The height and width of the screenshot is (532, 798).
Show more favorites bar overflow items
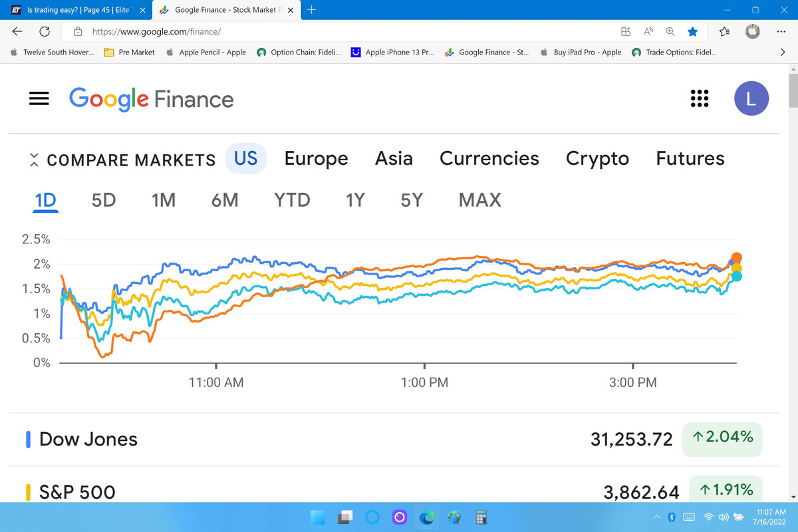click(782, 52)
